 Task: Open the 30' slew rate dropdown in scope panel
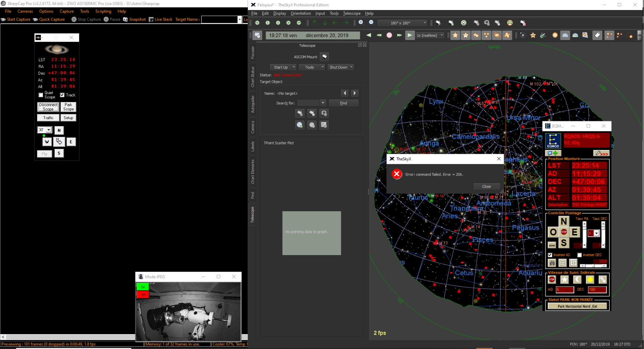[x=45, y=130]
